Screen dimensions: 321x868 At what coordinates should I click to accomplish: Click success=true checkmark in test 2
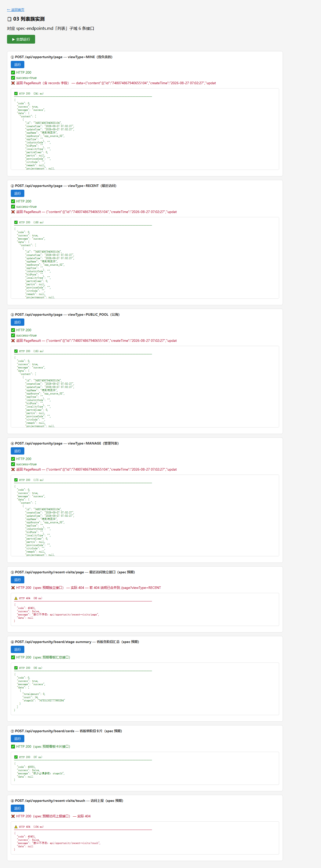13,206
